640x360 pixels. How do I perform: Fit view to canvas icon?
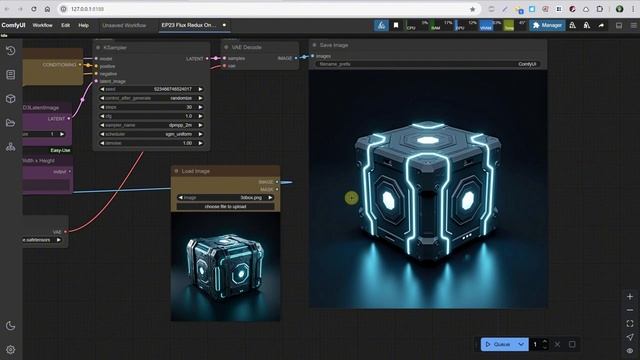pyautogui.click(x=630, y=324)
